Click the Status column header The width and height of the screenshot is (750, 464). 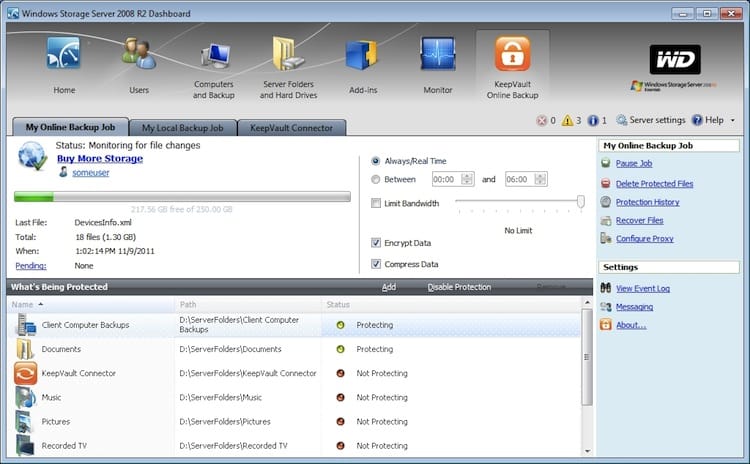tap(451, 305)
